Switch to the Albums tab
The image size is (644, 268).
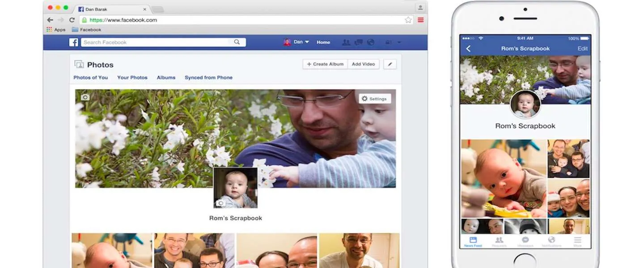(x=166, y=77)
